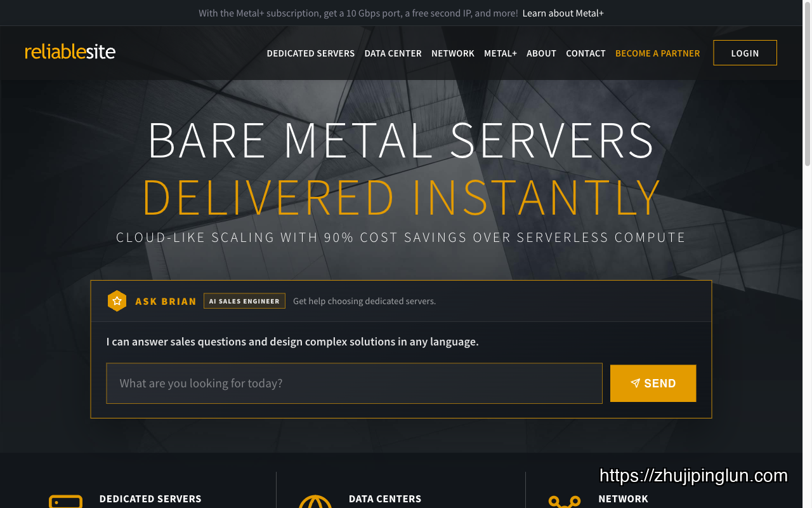Click the page vertical scrollbar
This screenshot has height=508, width=812.
[x=808, y=83]
